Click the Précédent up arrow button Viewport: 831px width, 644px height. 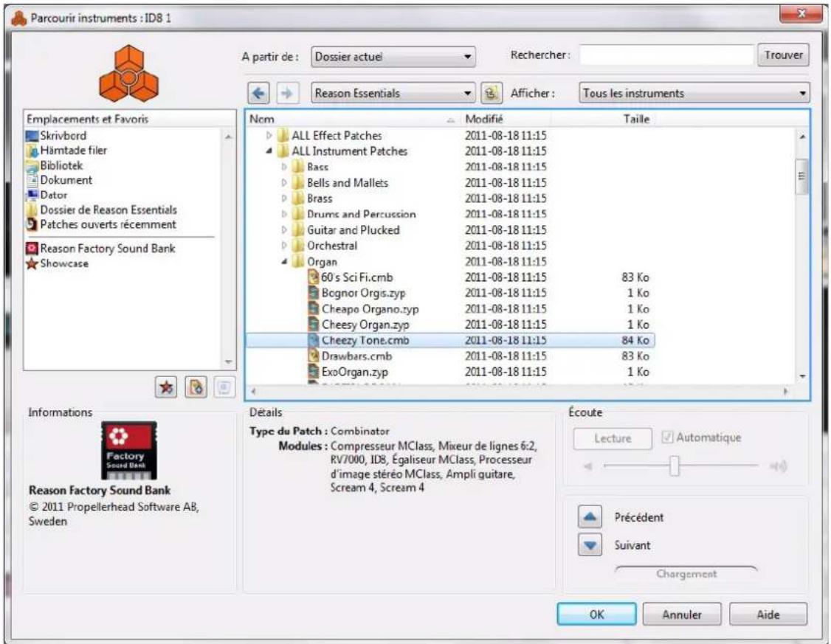(x=588, y=518)
